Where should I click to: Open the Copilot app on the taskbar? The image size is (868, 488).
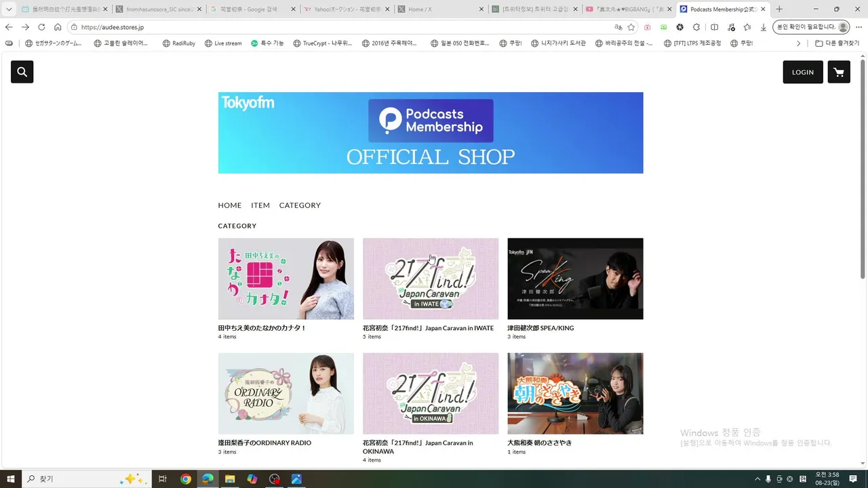(x=252, y=479)
